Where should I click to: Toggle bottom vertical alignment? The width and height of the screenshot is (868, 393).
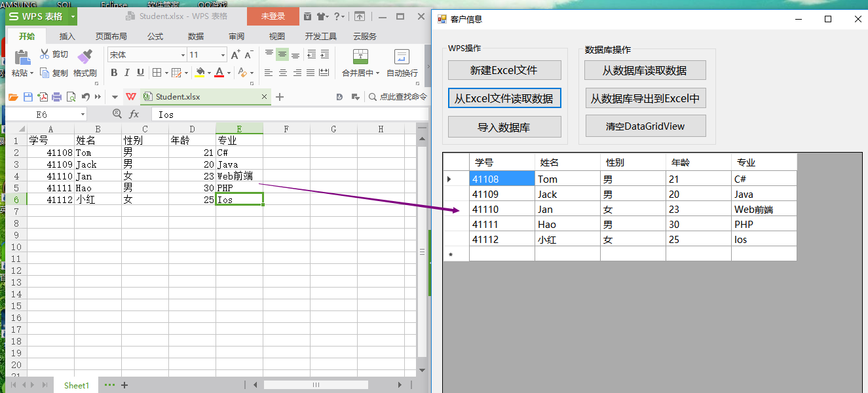295,55
